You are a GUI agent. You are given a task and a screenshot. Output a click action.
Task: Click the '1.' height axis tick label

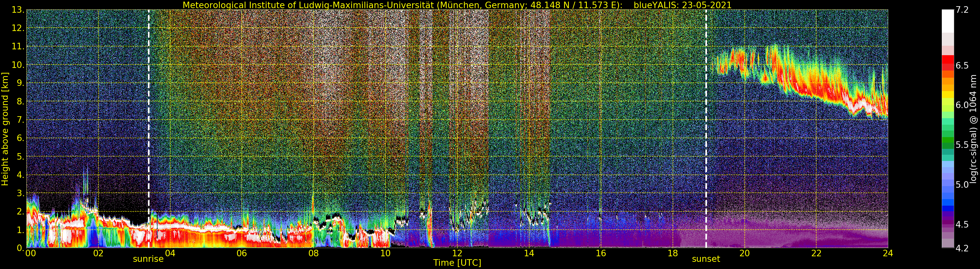tap(21, 230)
